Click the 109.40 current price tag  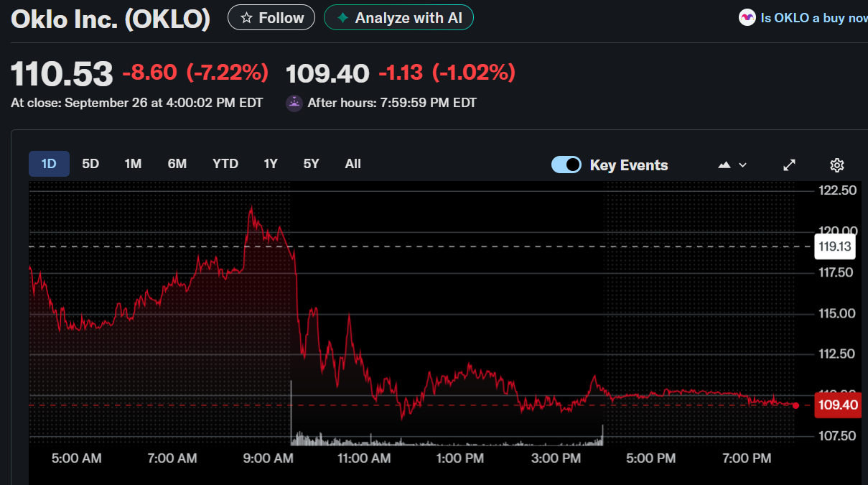pyautogui.click(x=838, y=405)
